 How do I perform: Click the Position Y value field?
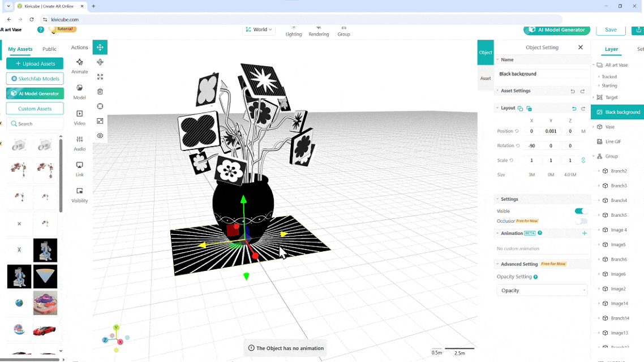[x=551, y=131]
